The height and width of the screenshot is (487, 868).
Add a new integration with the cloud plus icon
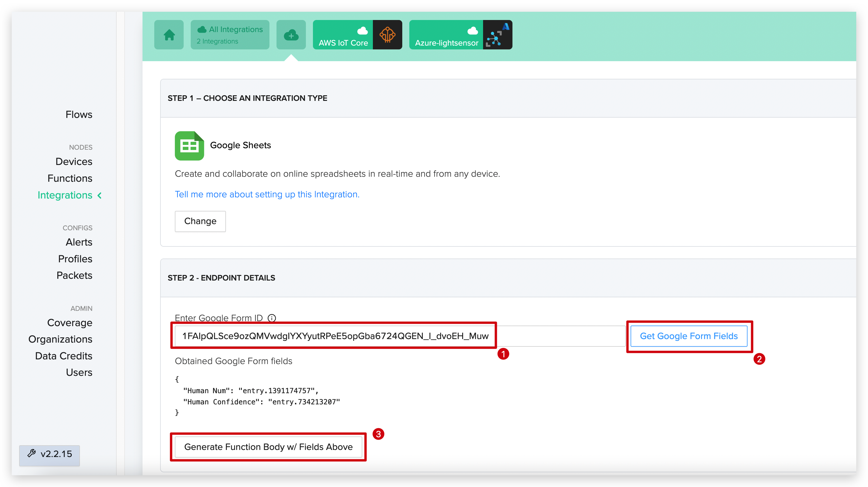[291, 35]
